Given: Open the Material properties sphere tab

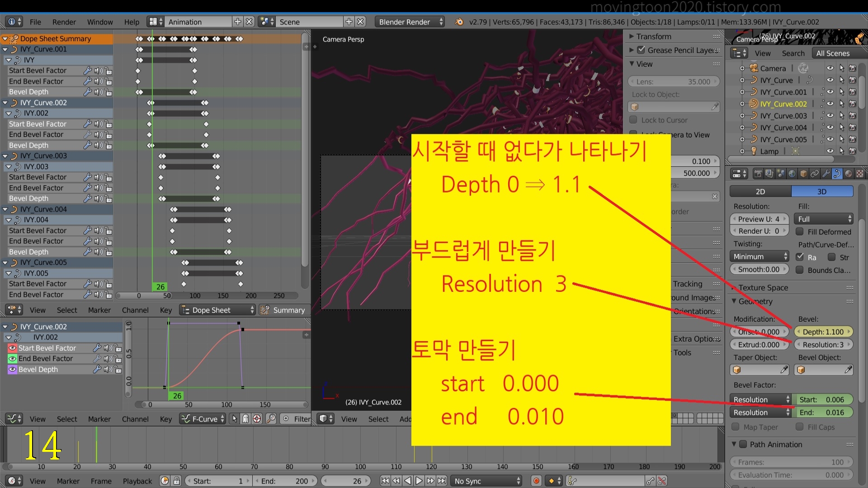Looking at the screenshot, I should tap(849, 174).
